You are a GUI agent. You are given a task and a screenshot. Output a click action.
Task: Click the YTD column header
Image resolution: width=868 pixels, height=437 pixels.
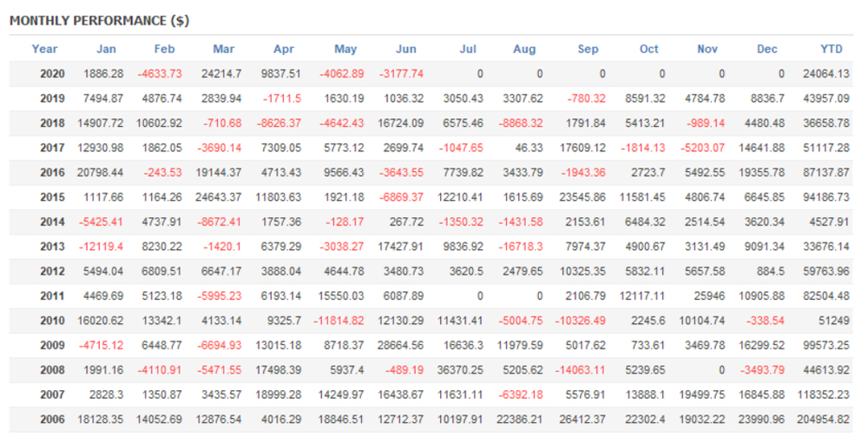click(832, 50)
